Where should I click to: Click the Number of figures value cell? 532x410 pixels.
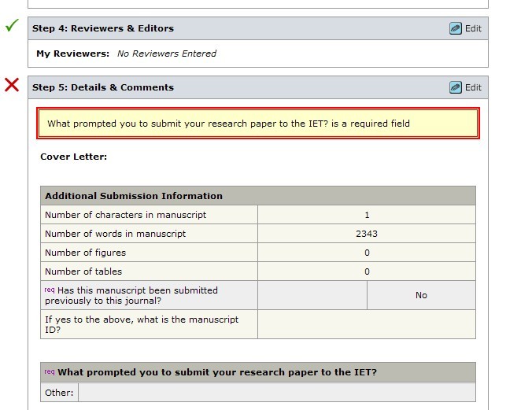(367, 253)
